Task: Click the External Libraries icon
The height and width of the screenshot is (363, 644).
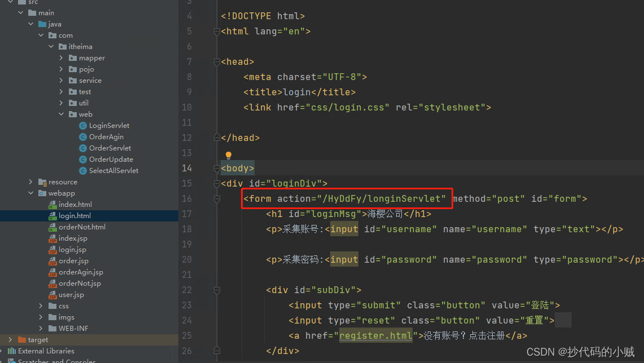Action: coord(12,351)
